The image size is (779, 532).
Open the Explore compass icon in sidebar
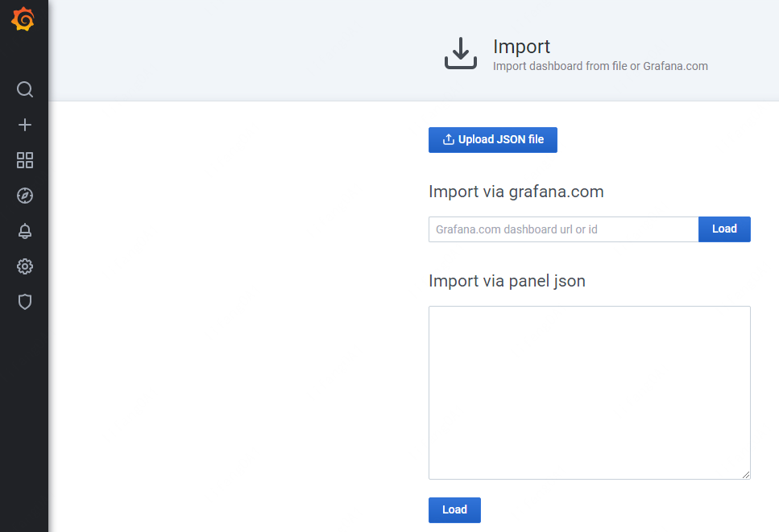pos(24,196)
